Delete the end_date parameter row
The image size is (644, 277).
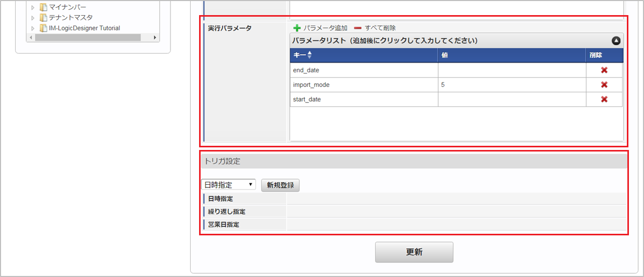pyautogui.click(x=604, y=70)
